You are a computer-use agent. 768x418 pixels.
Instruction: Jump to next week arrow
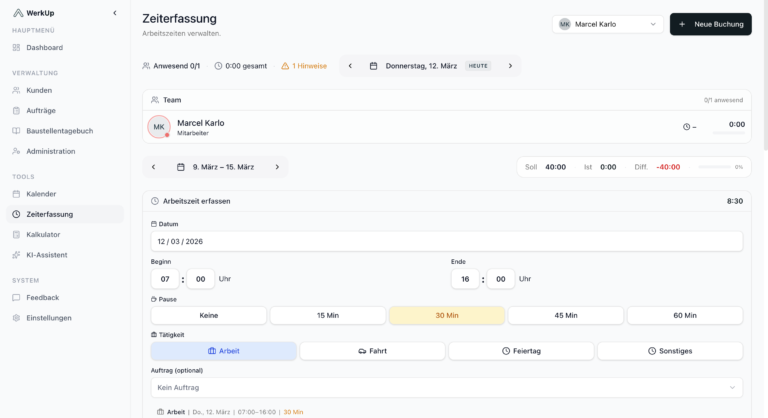(x=277, y=167)
